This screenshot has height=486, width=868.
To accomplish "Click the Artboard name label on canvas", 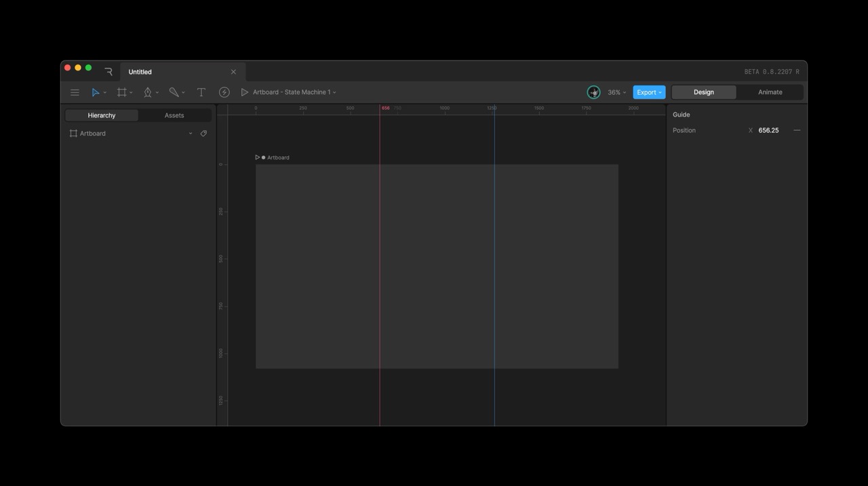I will [278, 157].
